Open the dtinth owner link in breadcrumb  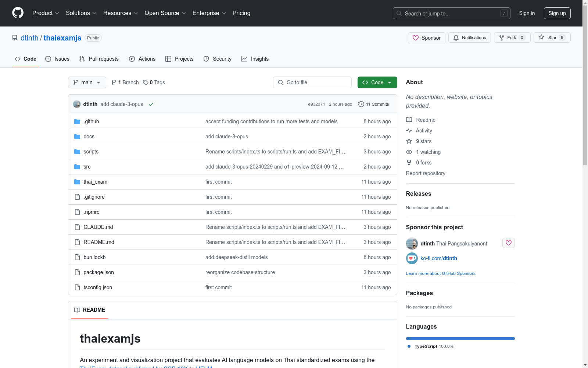coord(29,38)
